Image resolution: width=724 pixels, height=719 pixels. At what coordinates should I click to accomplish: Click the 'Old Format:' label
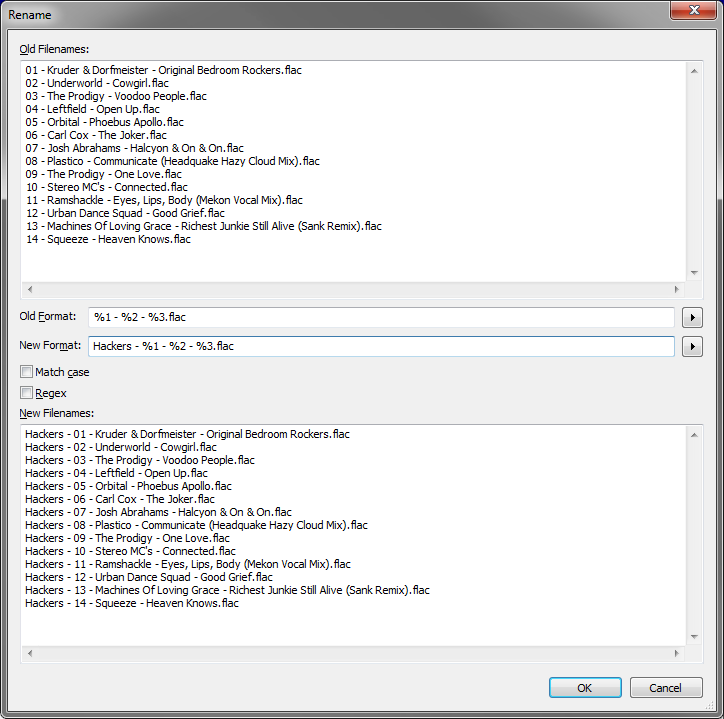pyautogui.click(x=48, y=316)
